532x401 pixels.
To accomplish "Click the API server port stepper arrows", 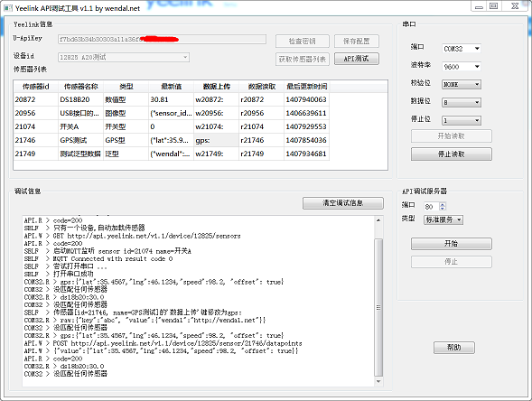I will coord(443,206).
